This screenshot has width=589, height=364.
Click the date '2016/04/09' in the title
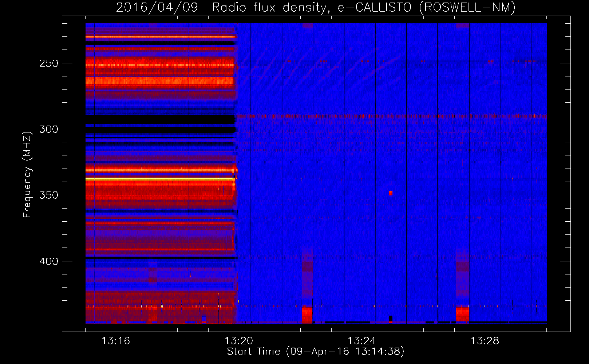coord(157,7)
